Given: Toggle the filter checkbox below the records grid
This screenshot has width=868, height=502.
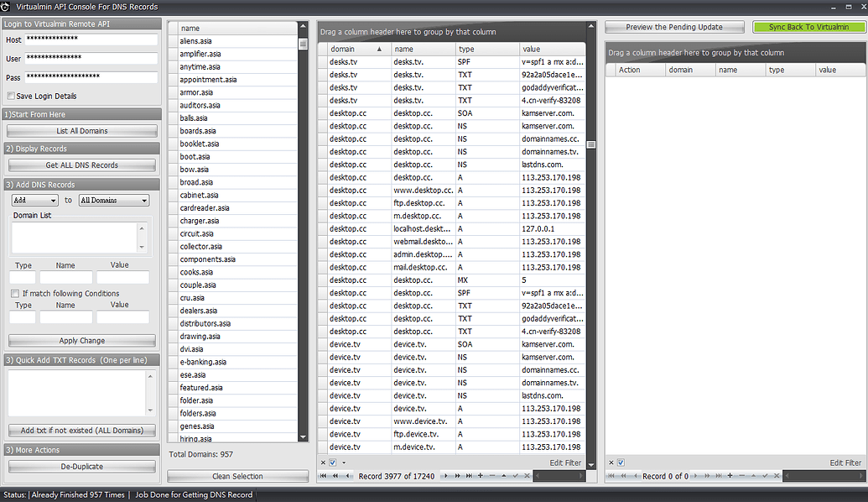Looking at the screenshot, I should point(332,462).
